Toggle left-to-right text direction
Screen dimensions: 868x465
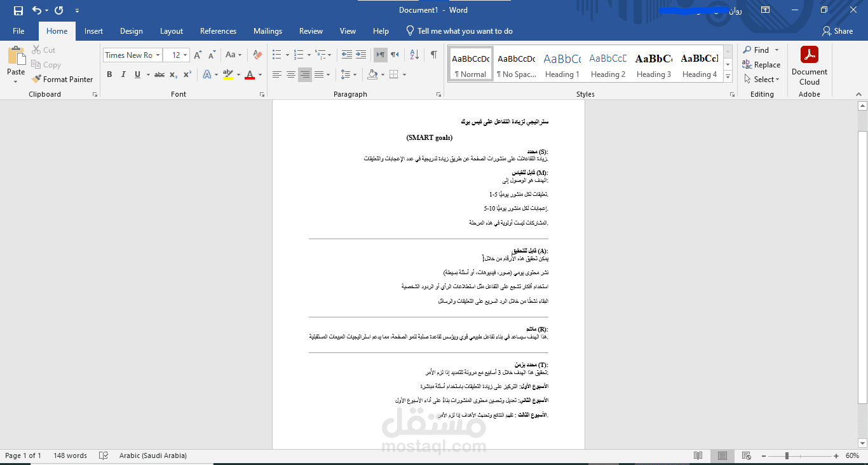pos(381,55)
